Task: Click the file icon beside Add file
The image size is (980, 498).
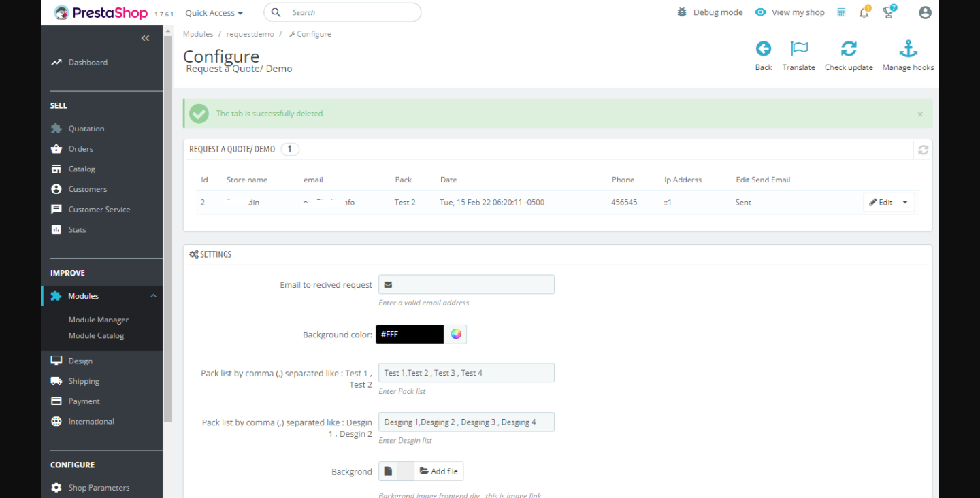Action: (x=388, y=471)
